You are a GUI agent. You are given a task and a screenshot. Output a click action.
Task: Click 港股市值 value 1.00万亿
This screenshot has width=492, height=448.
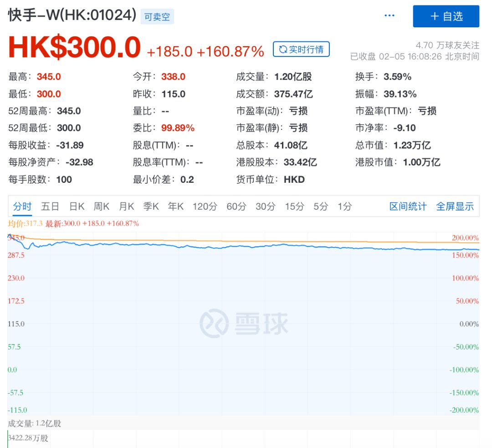[x=422, y=162]
